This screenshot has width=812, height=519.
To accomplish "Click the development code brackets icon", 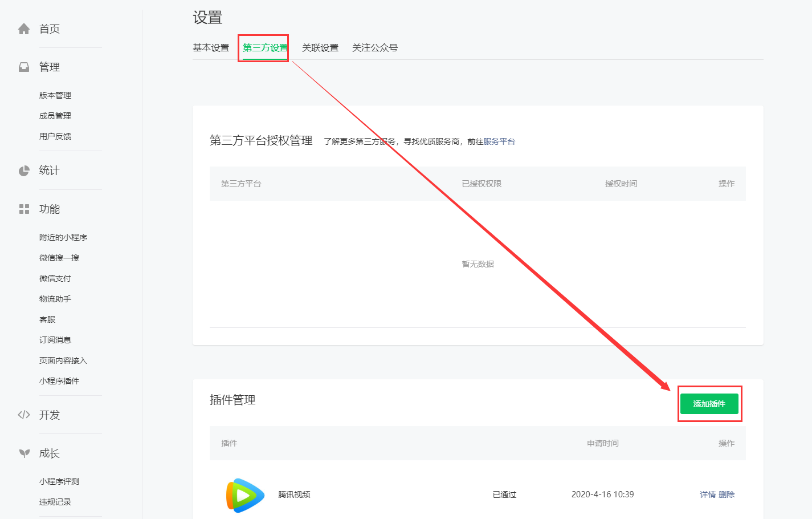I will pos(24,415).
